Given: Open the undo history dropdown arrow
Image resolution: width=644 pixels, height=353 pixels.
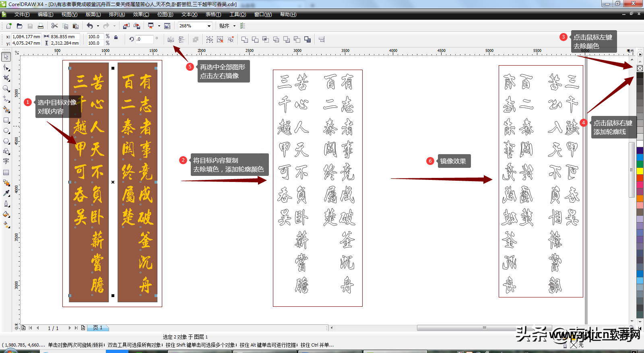Looking at the screenshot, I should pos(98,26).
